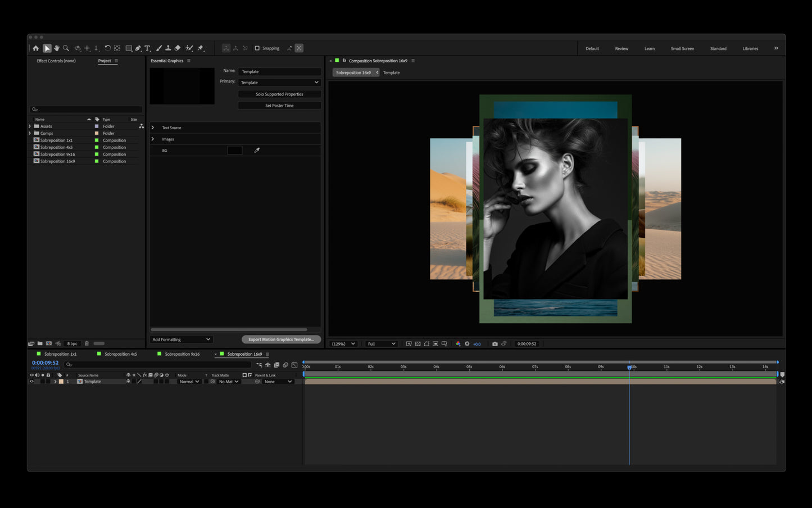812x508 pixels.
Task: Click the Template layer label color swatch
Action: 61,382
